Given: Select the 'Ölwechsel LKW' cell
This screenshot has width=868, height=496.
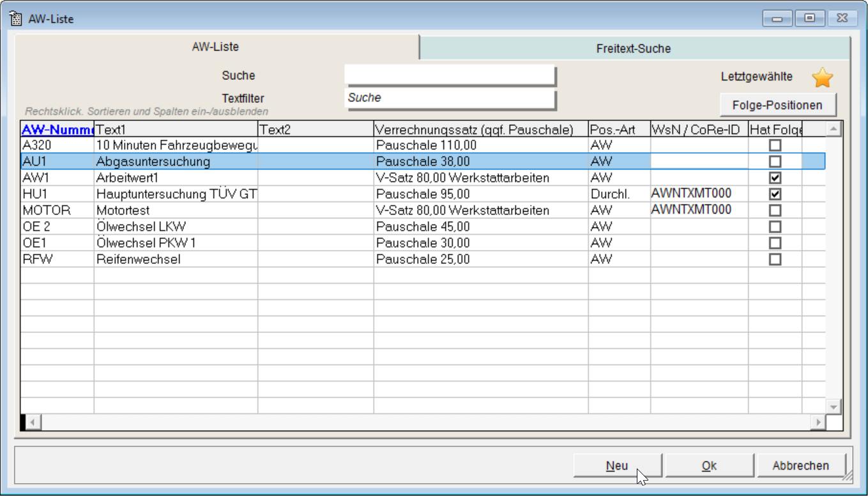Looking at the screenshot, I should [x=176, y=226].
